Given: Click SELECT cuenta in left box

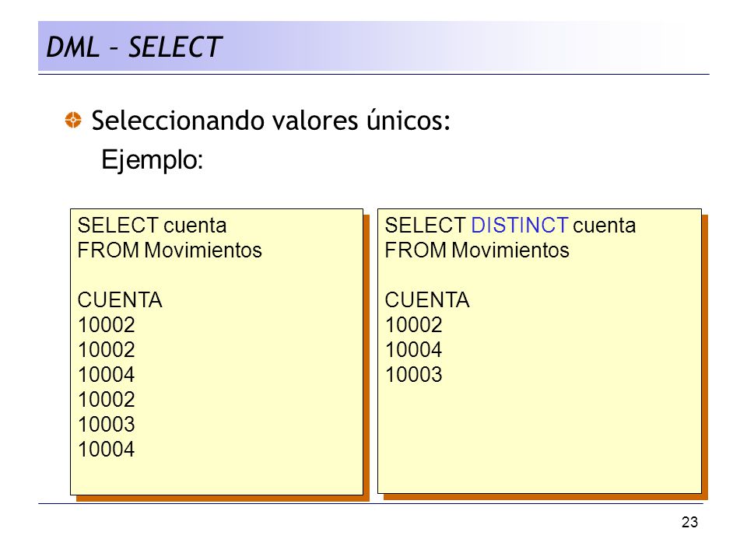Looking at the screenshot, I should (152, 226).
